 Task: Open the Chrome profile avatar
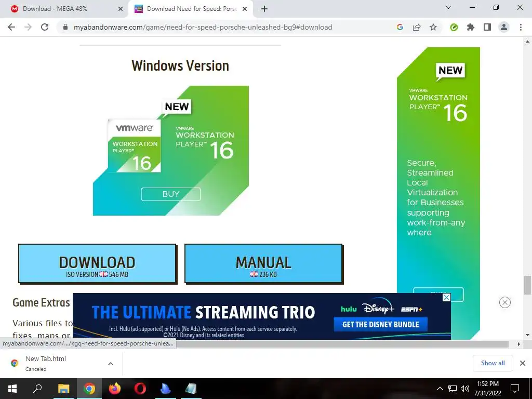coord(504,27)
